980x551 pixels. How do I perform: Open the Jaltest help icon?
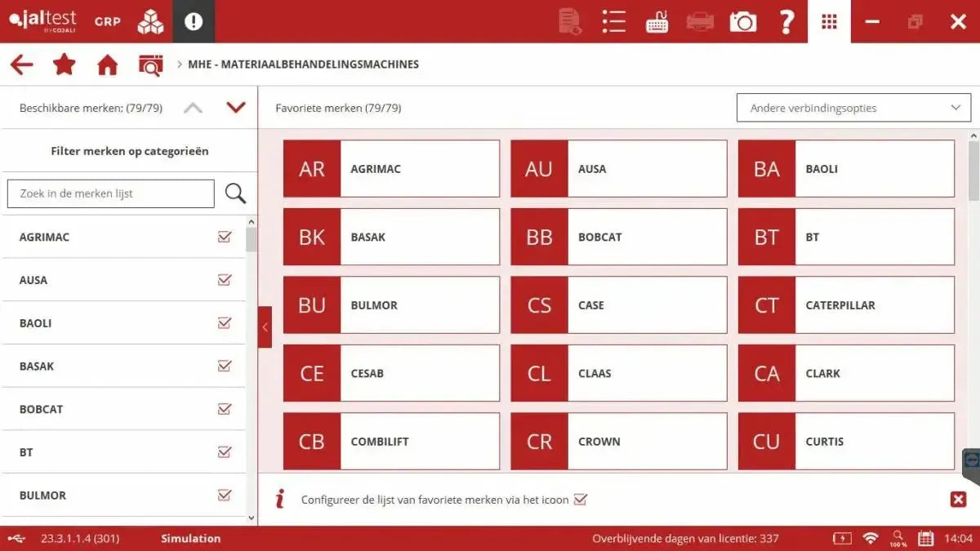click(786, 21)
